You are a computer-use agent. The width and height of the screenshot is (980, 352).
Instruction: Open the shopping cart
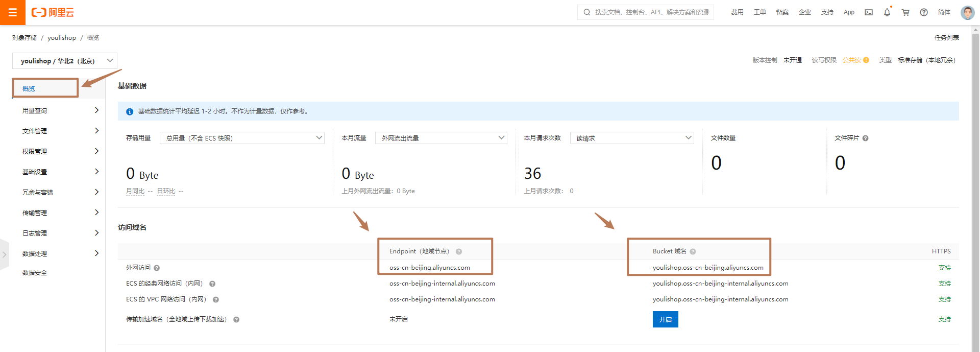point(905,12)
